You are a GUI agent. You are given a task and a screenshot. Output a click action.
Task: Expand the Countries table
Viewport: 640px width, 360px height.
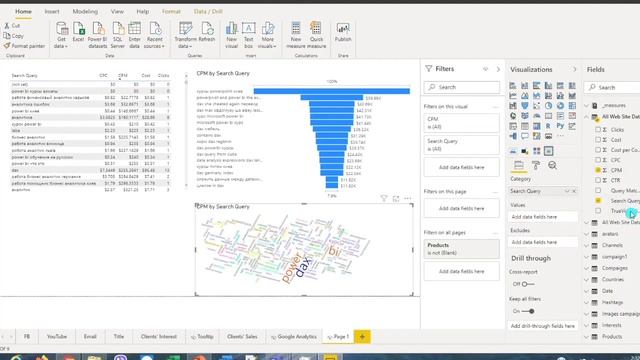coord(587,280)
